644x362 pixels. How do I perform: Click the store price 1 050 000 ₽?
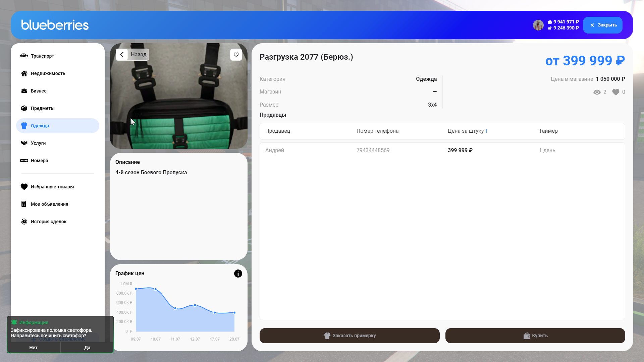click(610, 79)
